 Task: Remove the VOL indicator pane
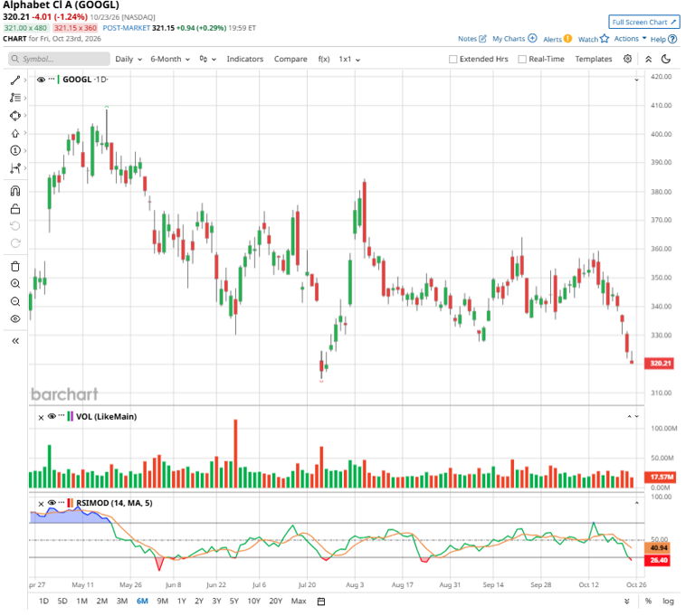tap(41, 418)
